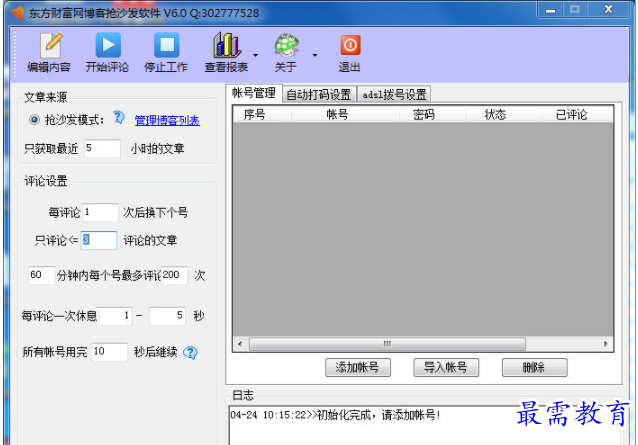This screenshot has width=638, height=445.
Task: Click 添加帐号 button
Action: pyautogui.click(x=358, y=367)
